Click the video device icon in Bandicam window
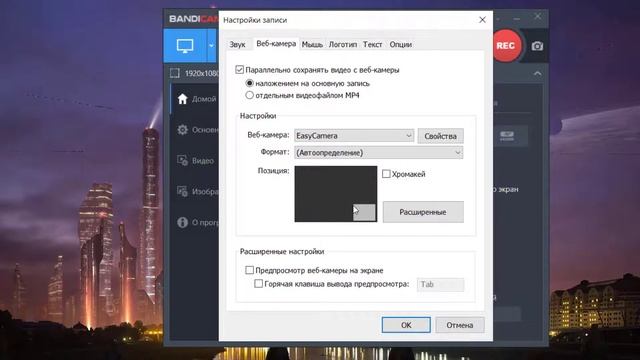 click(x=507, y=136)
